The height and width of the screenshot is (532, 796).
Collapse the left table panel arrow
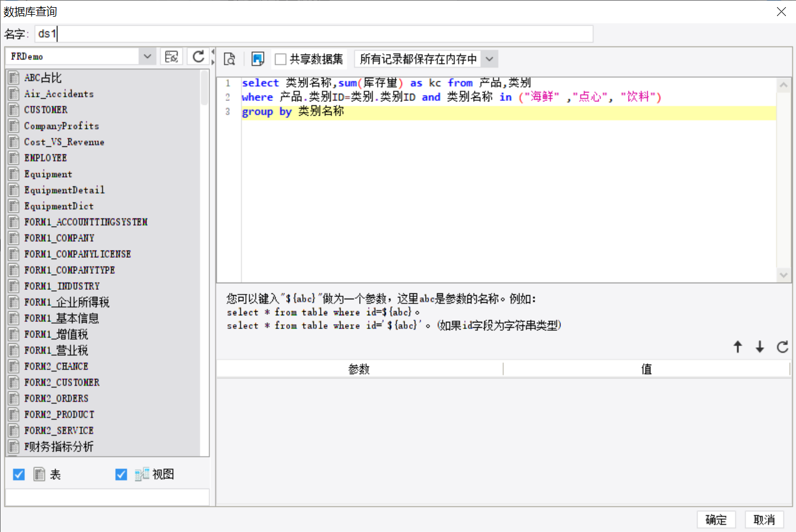(x=213, y=53)
